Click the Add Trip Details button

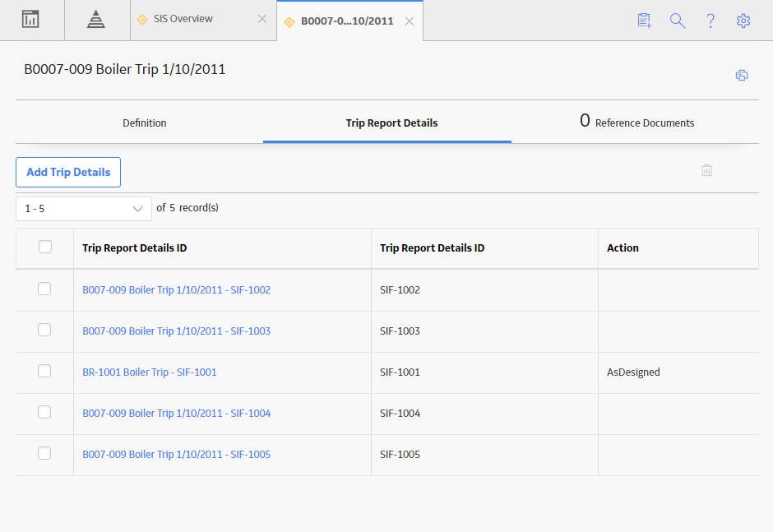click(68, 172)
